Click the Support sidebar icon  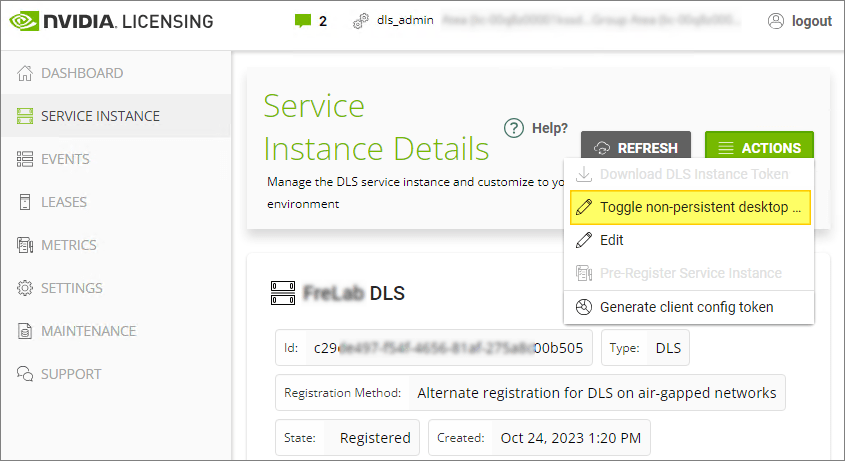tap(25, 374)
